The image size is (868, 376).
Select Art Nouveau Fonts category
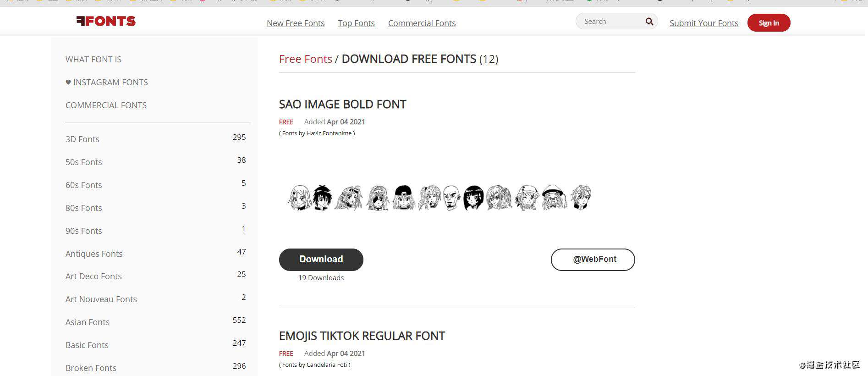point(101,299)
